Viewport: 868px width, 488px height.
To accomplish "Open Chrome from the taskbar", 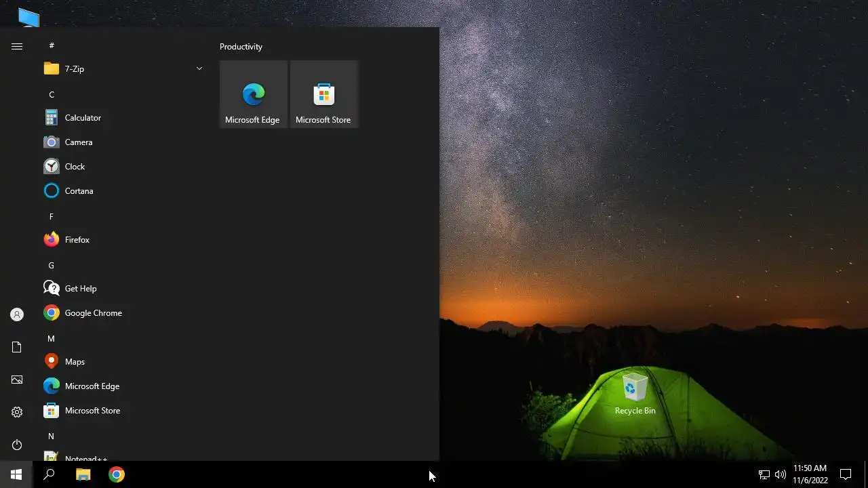I will 117,474.
